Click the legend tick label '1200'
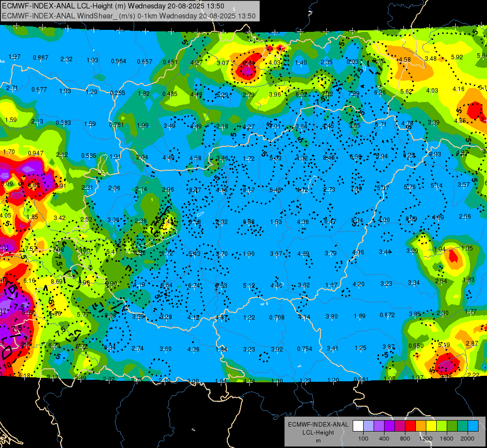This screenshot has height=448, width=487. click(x=426, y=439)
